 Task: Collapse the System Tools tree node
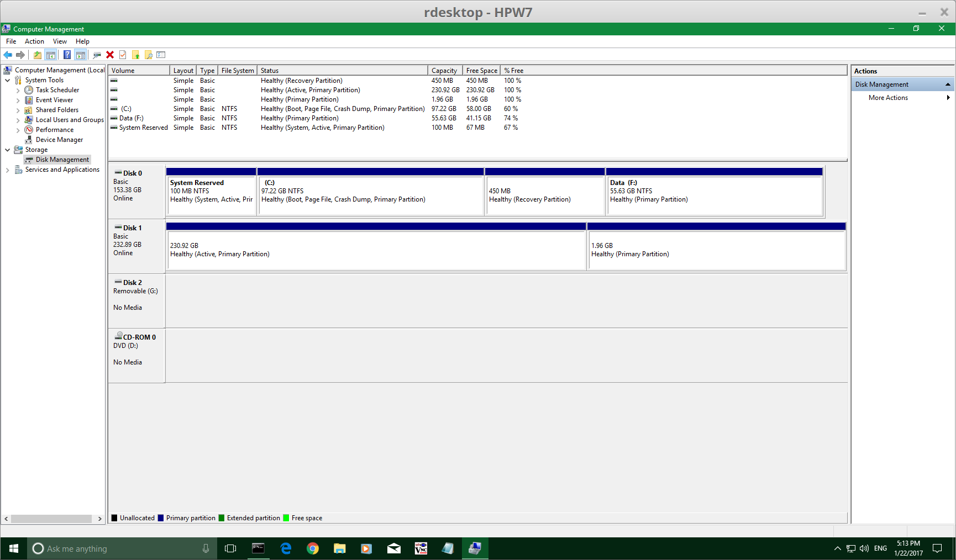click(x=8, y=81)
